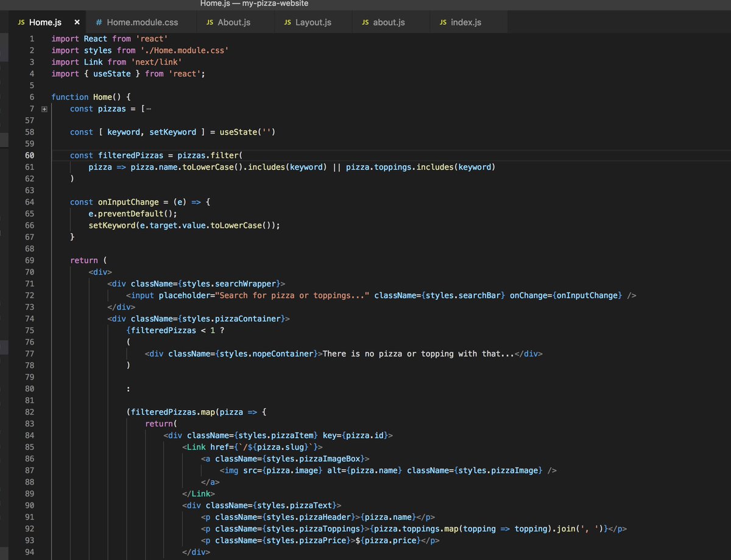
Task: Click the JS icon on Layout.js tab
Action: click(288, 23)
